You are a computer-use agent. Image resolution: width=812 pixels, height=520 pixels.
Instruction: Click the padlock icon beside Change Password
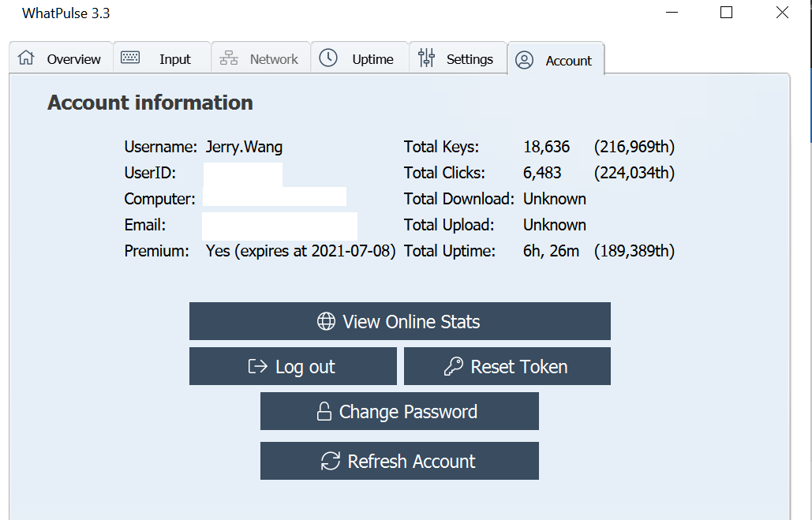[324, 411]
